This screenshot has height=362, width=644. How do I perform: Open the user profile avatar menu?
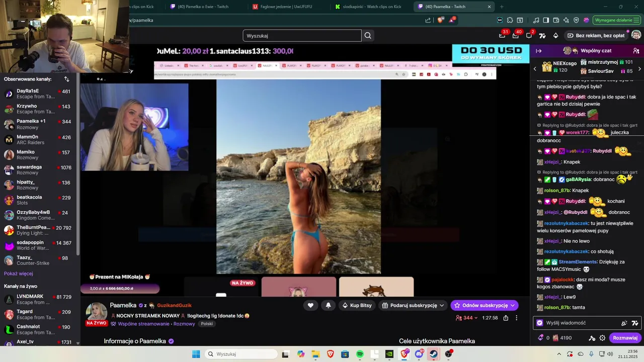pyautogui.click(x=636, y=35)
